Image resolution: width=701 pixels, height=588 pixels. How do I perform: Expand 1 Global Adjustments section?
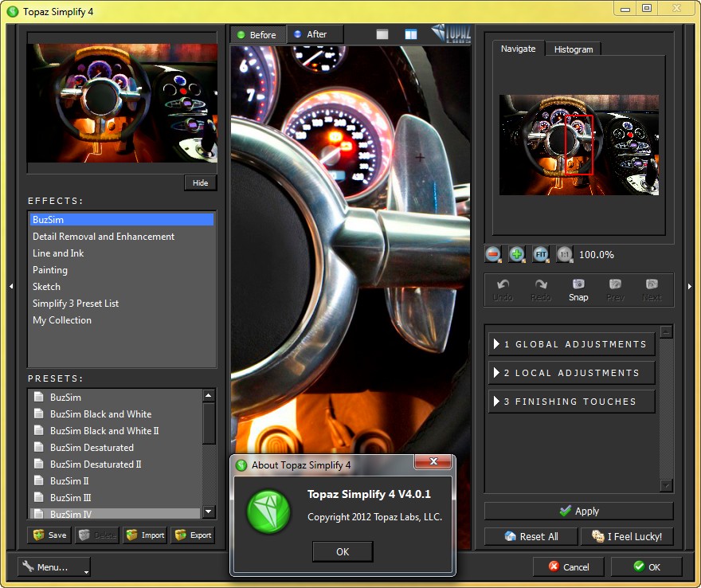(x=571, y=344)
